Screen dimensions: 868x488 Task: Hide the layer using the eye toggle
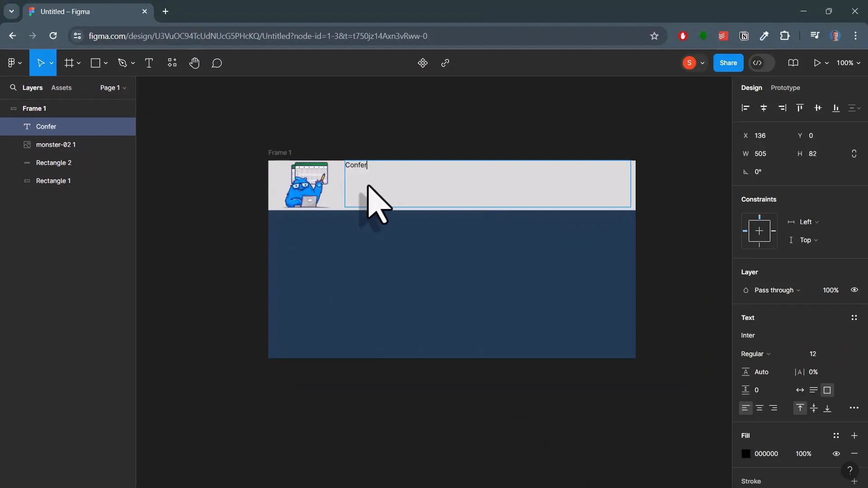854,290
